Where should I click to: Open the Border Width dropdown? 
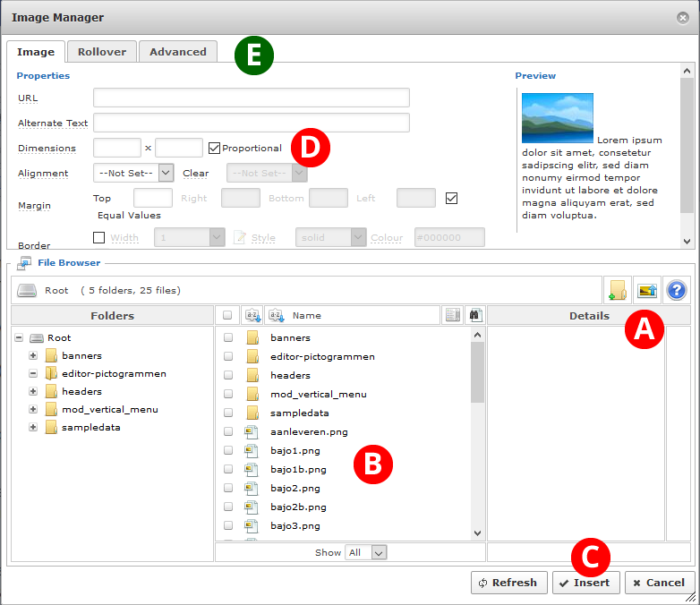pos(189,237)
